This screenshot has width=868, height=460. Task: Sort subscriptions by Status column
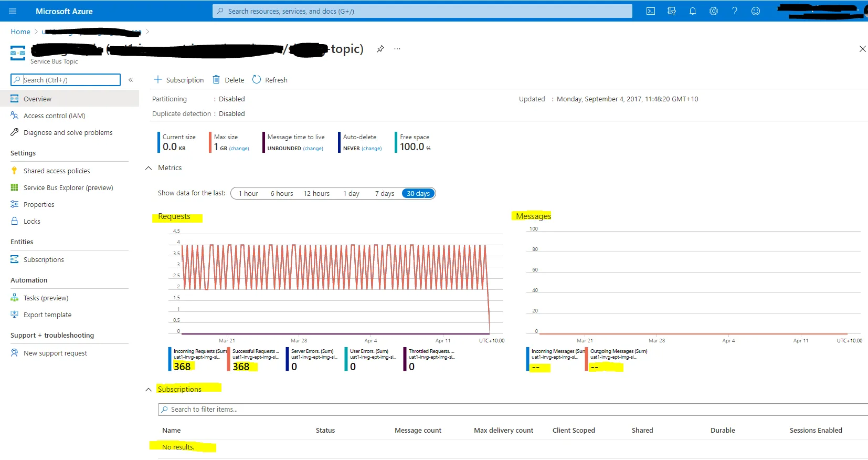(x=325, y=430)
